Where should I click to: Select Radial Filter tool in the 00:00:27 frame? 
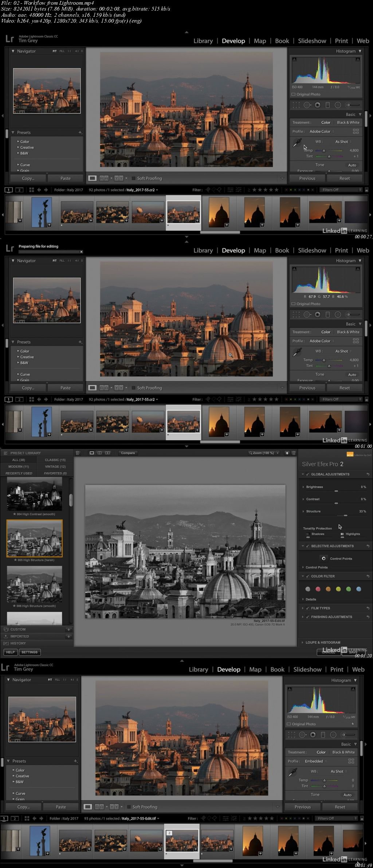[x=338, y=105]
